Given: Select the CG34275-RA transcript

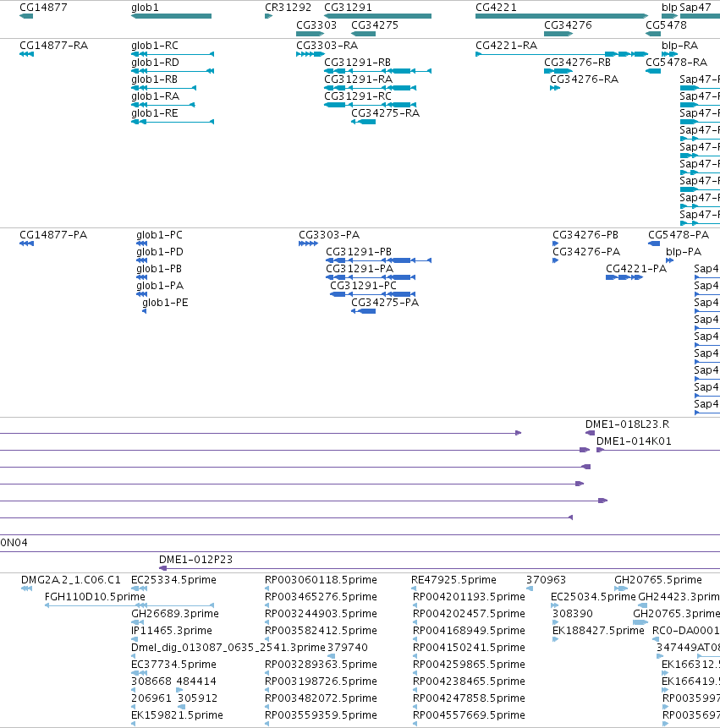Looking at the screenshot, I should tap(363, 122).
